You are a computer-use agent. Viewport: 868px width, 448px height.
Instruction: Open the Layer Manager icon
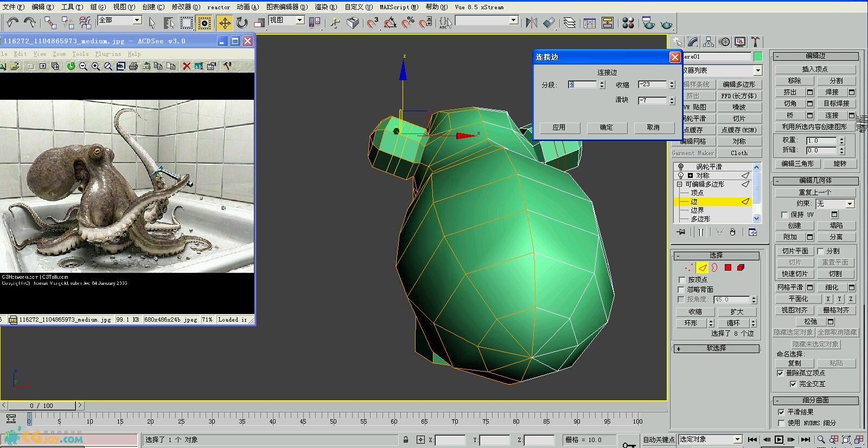tap(570, 23)
